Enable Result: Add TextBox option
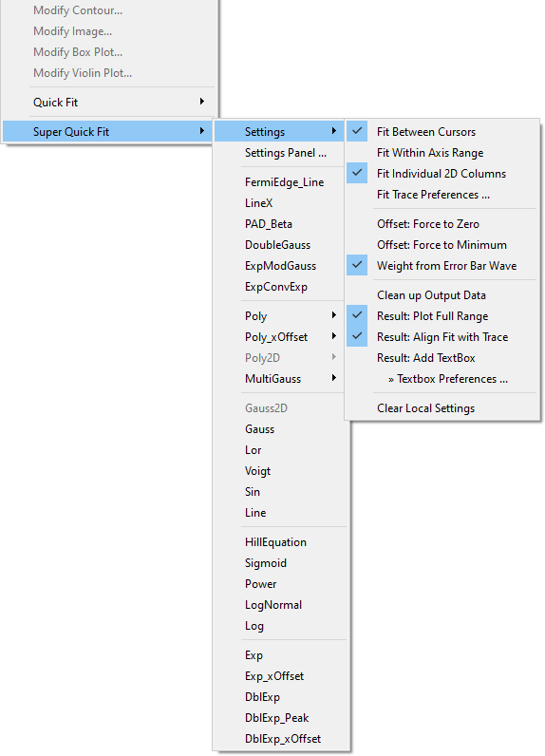Image resolution: width=545 pixels, height=756 pixels. click(x=442, y=358)
